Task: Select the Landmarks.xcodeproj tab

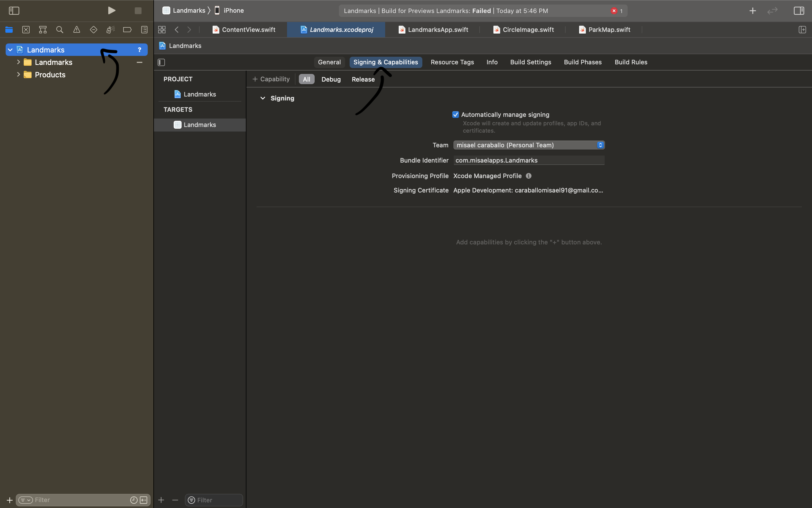Action: pyautogui.click(x=337, y=30)
